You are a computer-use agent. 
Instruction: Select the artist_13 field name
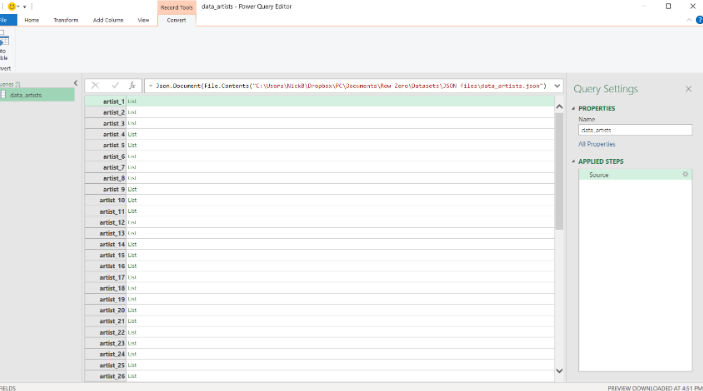(112, 233)
